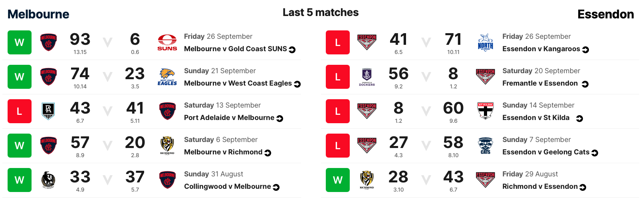Click the West Coast Eagles logo
644x202 pixels.
point(167,77)
